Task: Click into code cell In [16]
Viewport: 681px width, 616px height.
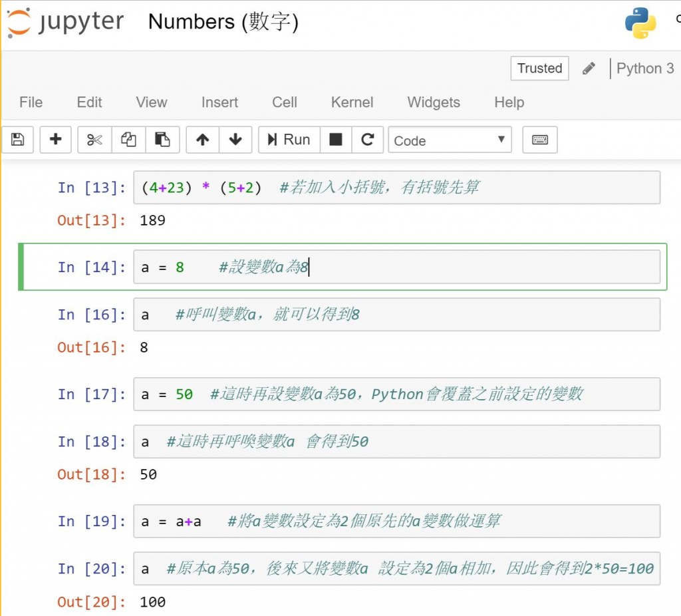Action: [x=396, y=315]
